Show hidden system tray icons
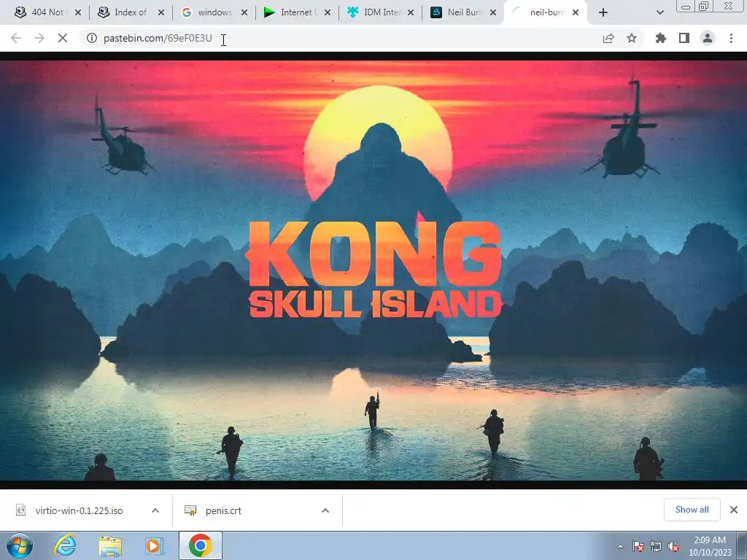The height and width of the screenshot is (560, 747). click(x=620, y=547)
